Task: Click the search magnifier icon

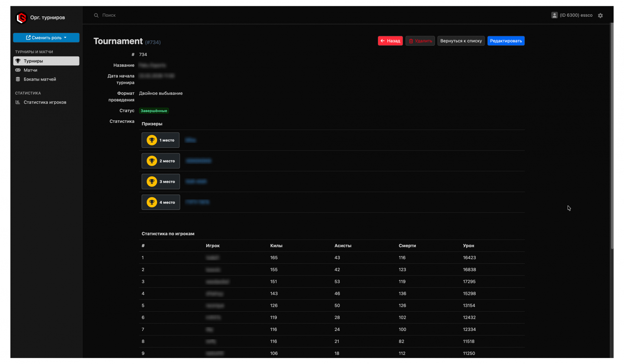Action: point(96,15)
